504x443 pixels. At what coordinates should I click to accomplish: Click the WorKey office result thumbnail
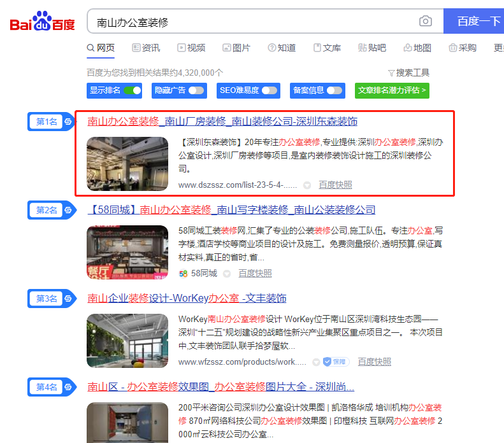[x=127, y=341]
